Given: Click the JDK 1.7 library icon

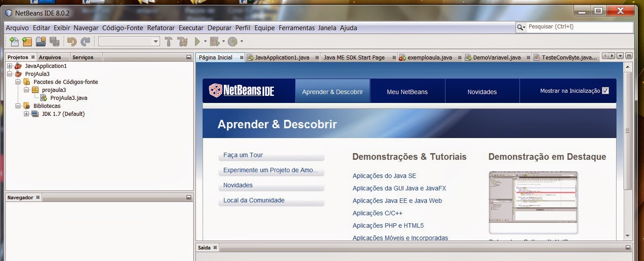Looking at the screenshot, I should [35, 114].
